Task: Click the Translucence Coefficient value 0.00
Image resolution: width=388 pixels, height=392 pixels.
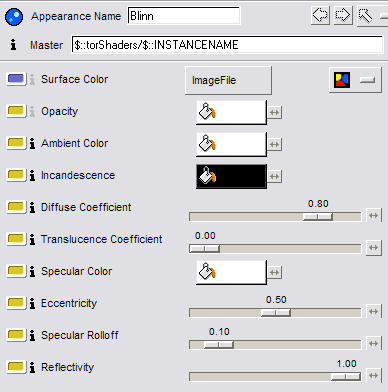Action: tap(205, 236)
